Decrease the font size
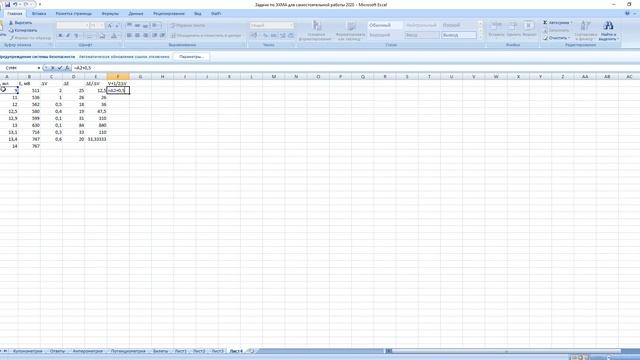This screenshot has width=640, height=360. click(117, 25)
